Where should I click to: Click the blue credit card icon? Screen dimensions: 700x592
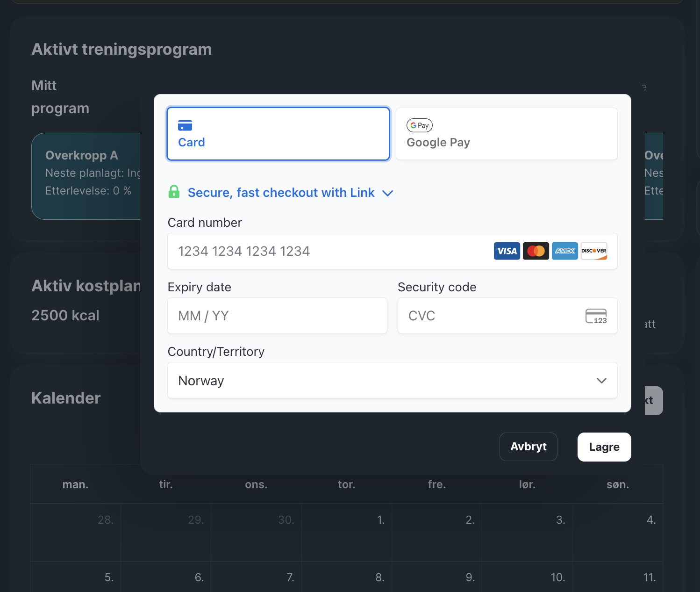185,125
